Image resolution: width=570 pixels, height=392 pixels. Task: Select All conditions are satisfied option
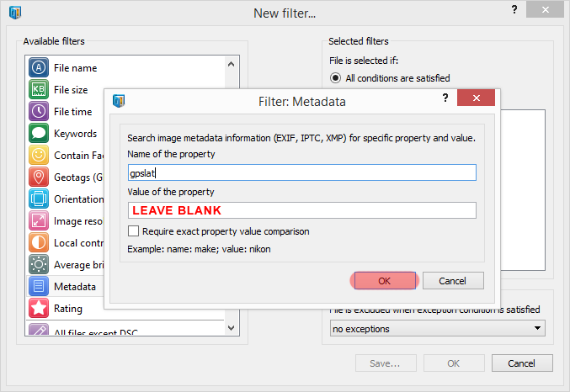[x=335, y=78]
